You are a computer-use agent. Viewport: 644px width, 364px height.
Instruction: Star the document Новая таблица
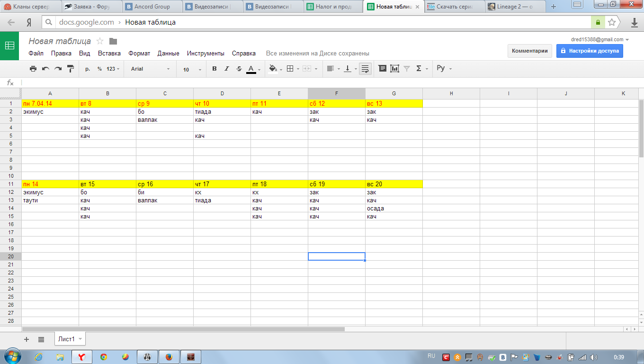(x=100, y=41)
